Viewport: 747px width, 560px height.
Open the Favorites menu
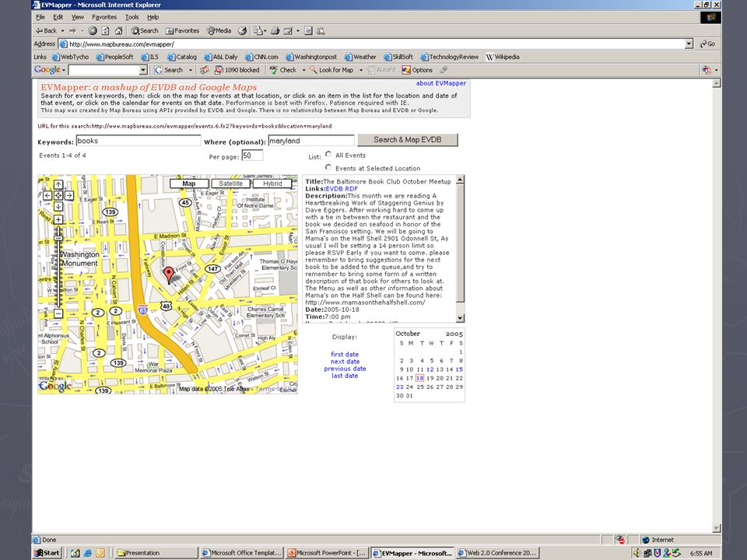pyautogui.click(x=104, y=17)
